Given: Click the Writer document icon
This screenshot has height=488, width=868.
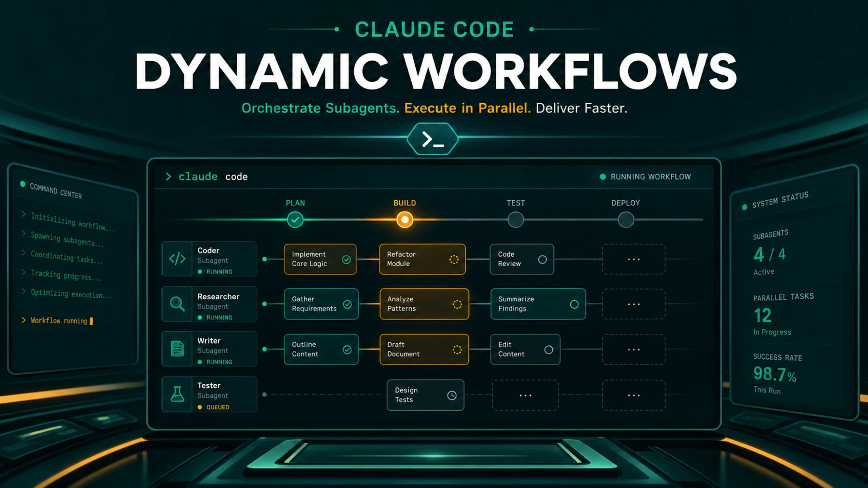Looking at the screenshot, I should [177, 349].
